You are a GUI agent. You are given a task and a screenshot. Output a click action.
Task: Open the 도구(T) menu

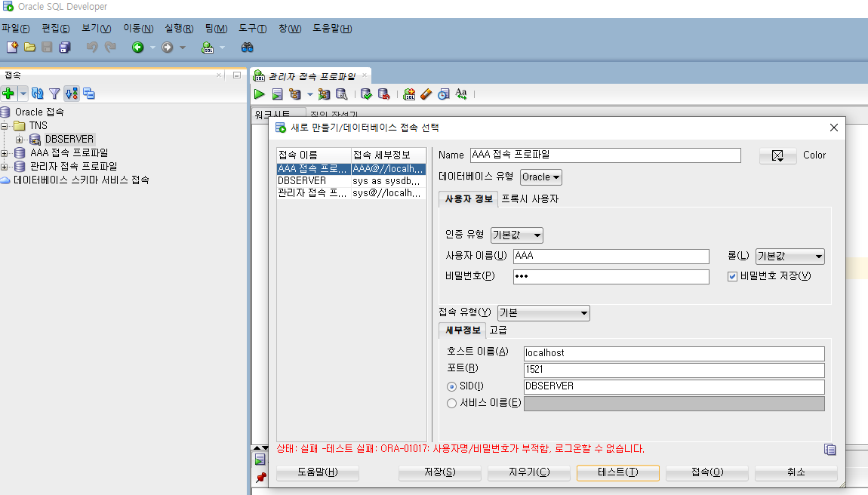click(252, 29)
